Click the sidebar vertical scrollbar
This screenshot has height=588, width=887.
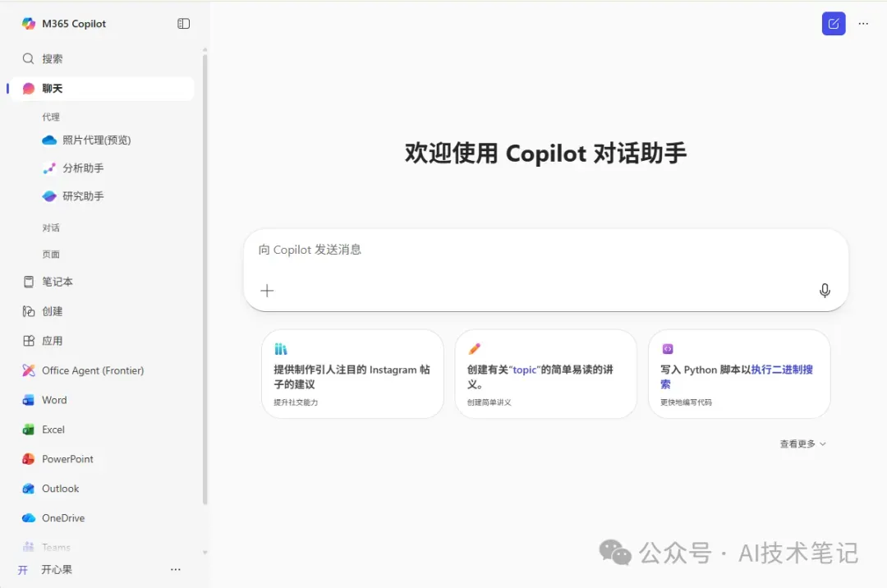205,279
